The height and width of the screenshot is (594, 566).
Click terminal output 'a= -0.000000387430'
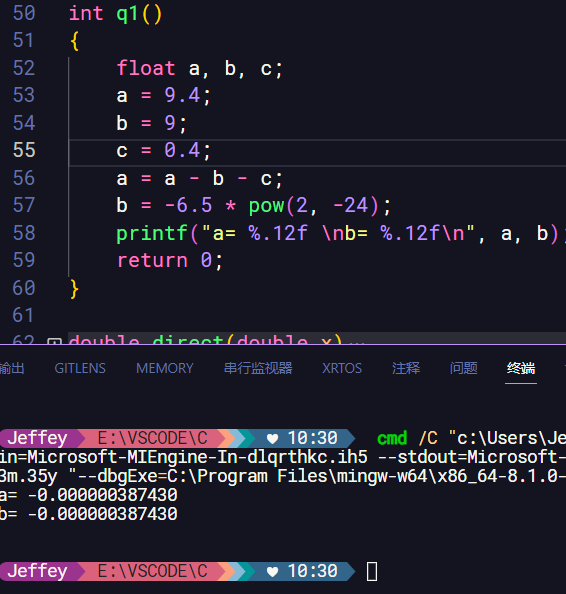[x=88, y=495]
